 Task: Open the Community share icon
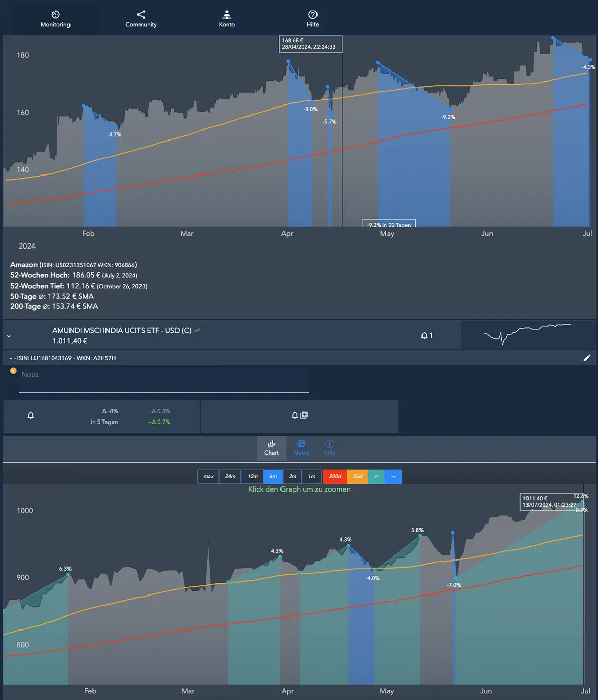[141, 19]
